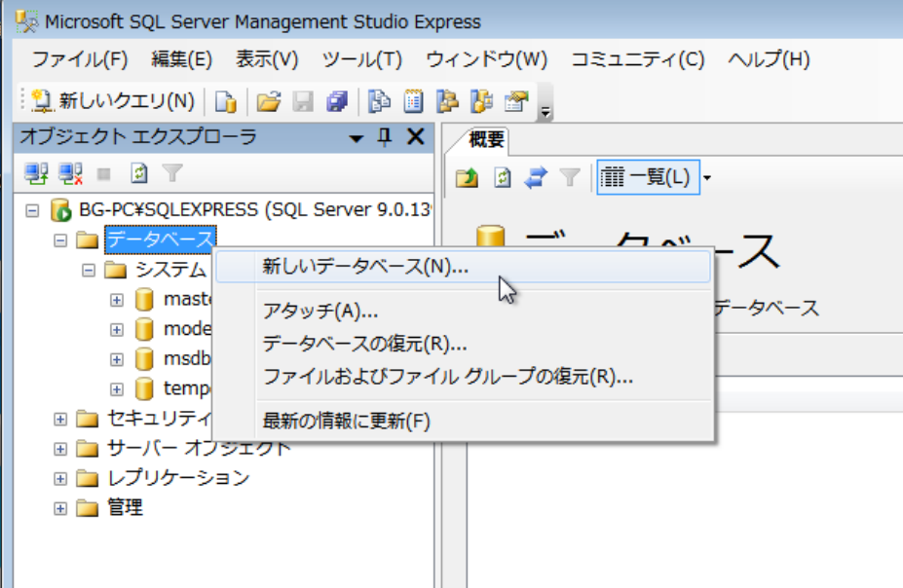Choose 新しいデータベース(N)... from context menu
This screenshot has height=588, width=903.
click(463, 267)
